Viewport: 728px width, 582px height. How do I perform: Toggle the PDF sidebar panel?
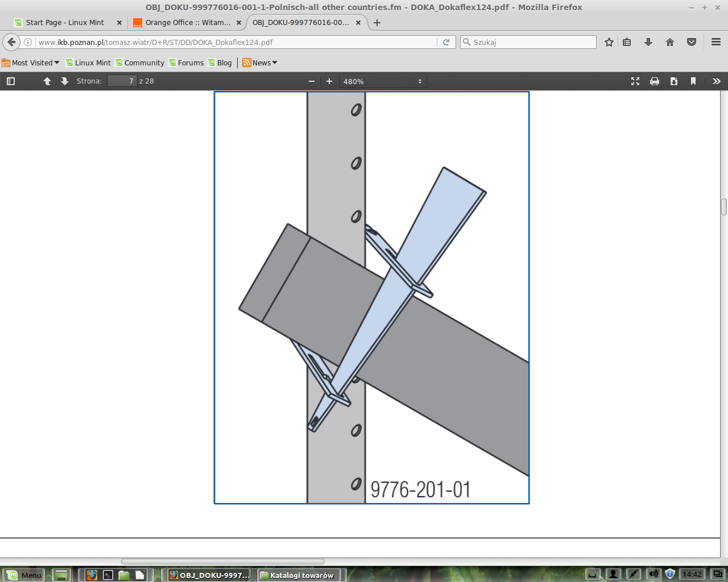click(11, 81)
